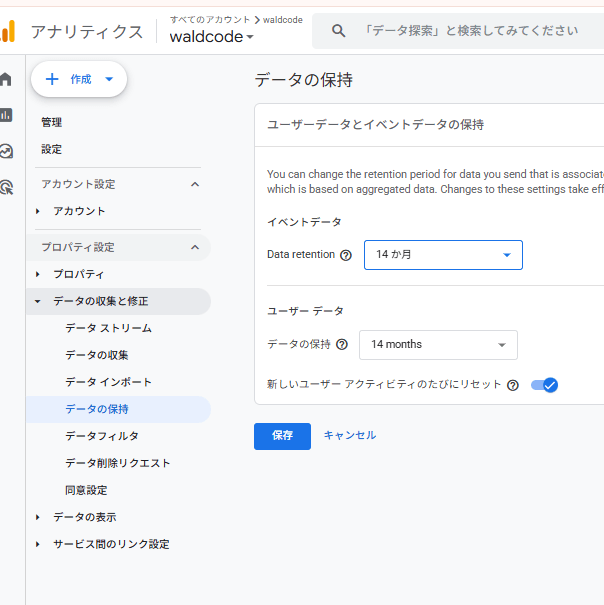Click help icon next to Data retention

click(x=346, y=255)
